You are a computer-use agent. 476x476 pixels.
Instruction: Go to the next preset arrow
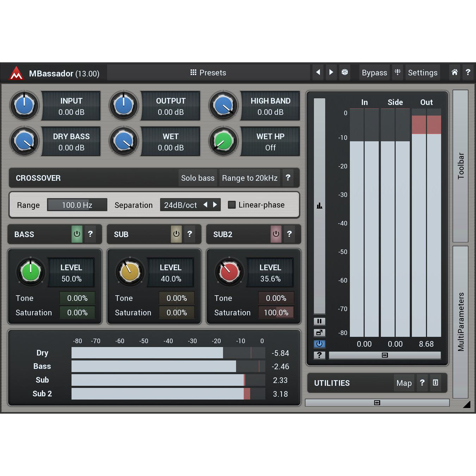(331, 72)
